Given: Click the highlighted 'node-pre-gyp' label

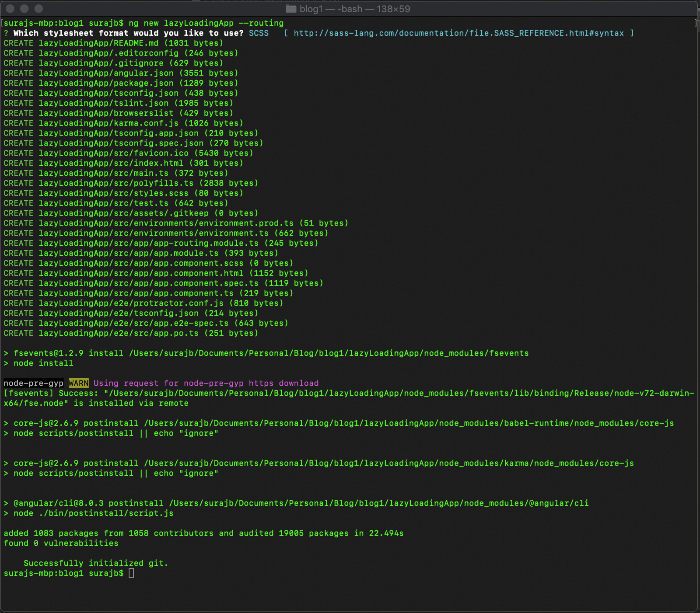Looking at the screenshot, I should [34, 384].
